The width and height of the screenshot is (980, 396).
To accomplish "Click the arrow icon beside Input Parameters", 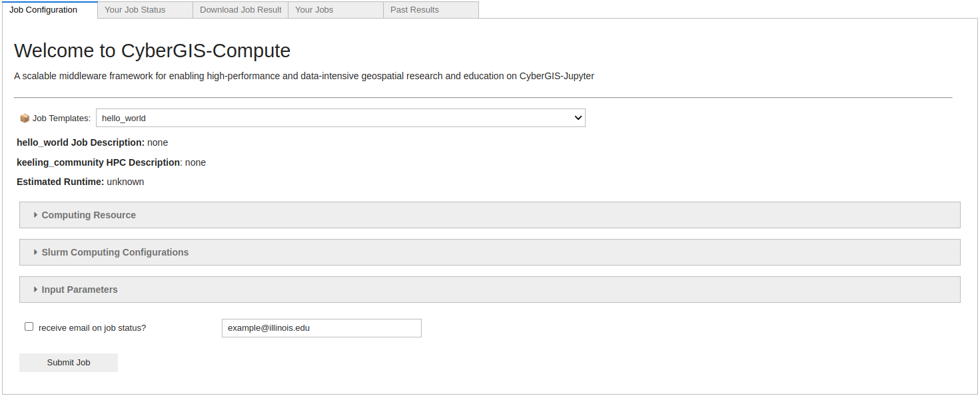I will click(35, 290).
